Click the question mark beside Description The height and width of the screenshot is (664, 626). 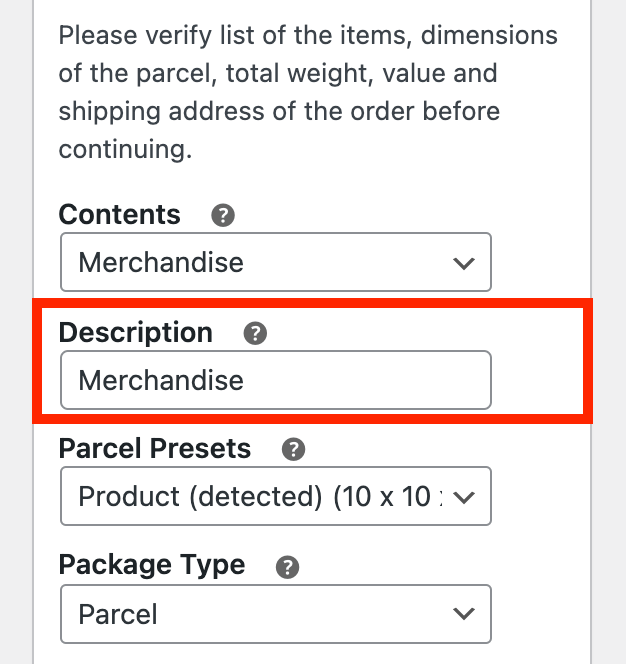tap(255, 333)
